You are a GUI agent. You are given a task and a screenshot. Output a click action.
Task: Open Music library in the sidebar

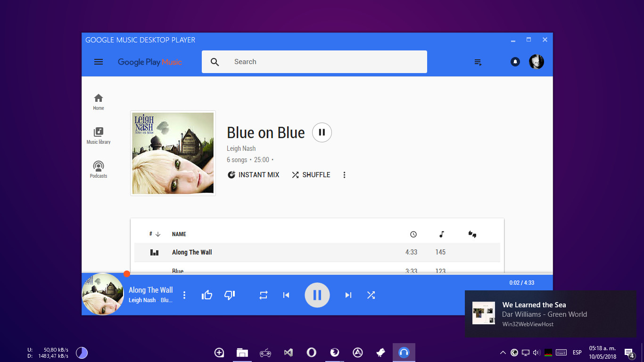coord(99,136)
